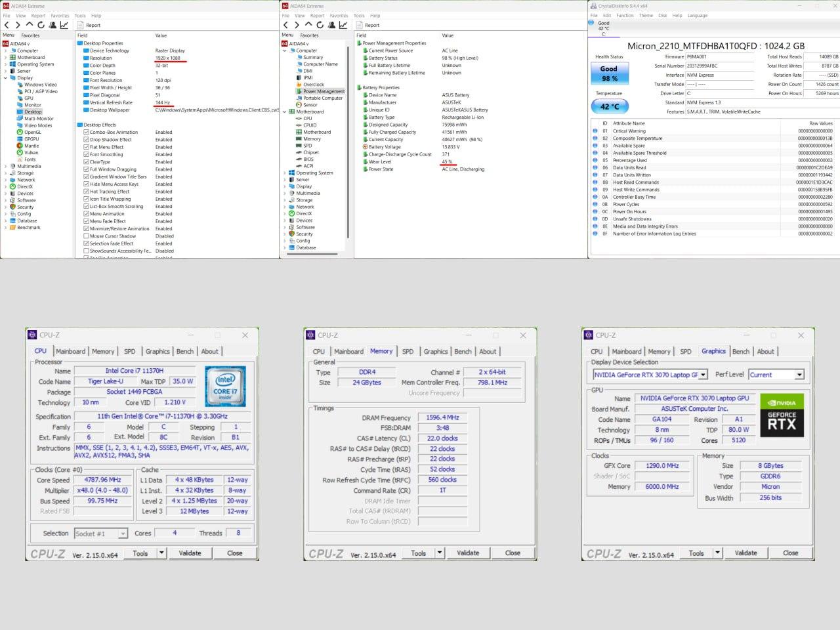Click the NVIDIA GeForce RTX logo in CPU-Z
The height and width of the screenshot is (630, 840).
click(782, 415)
